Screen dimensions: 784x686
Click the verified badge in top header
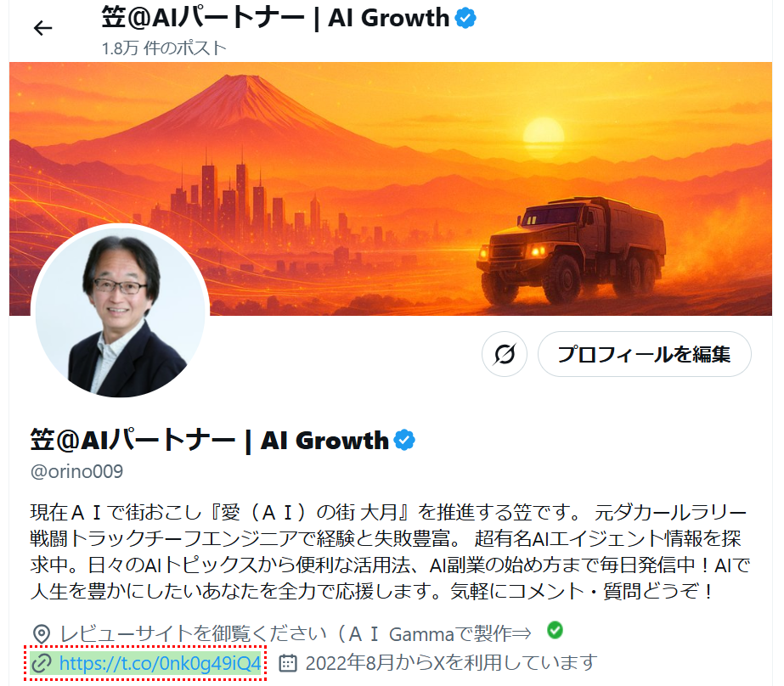pos(465,19)
